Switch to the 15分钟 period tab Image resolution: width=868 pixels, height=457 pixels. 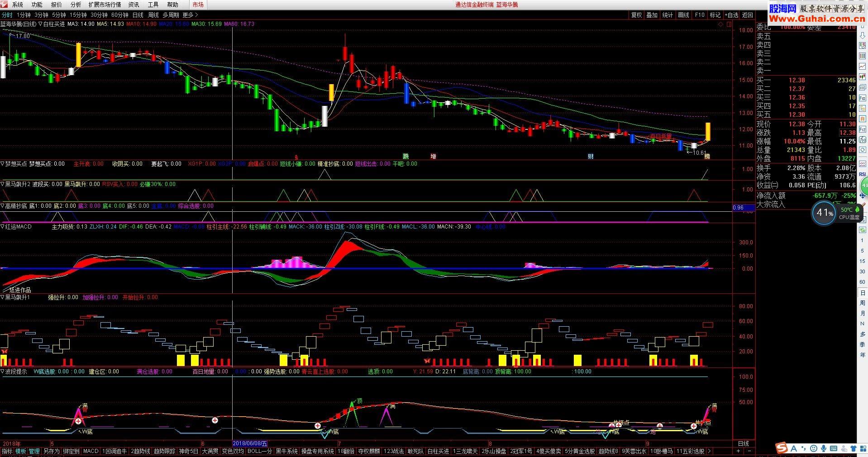point(78,15)
